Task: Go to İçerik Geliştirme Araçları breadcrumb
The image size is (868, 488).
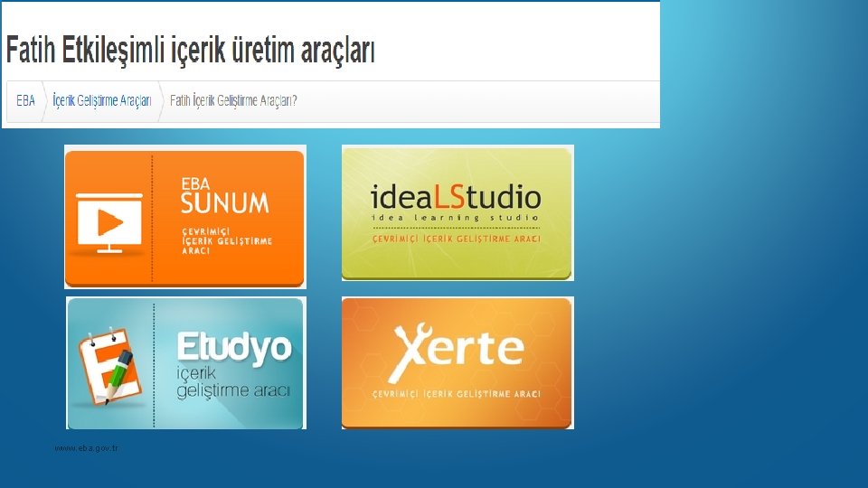Action: pos(102,100)
